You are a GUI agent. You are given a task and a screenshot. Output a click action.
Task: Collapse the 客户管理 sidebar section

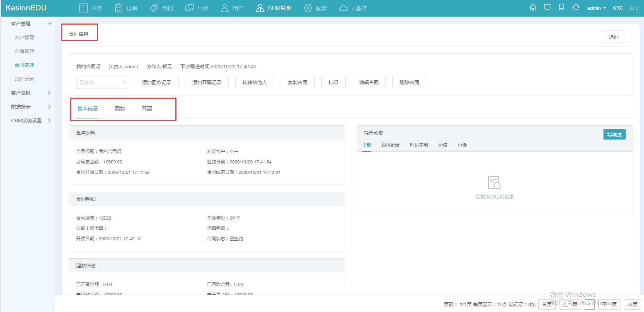point(31,24)
